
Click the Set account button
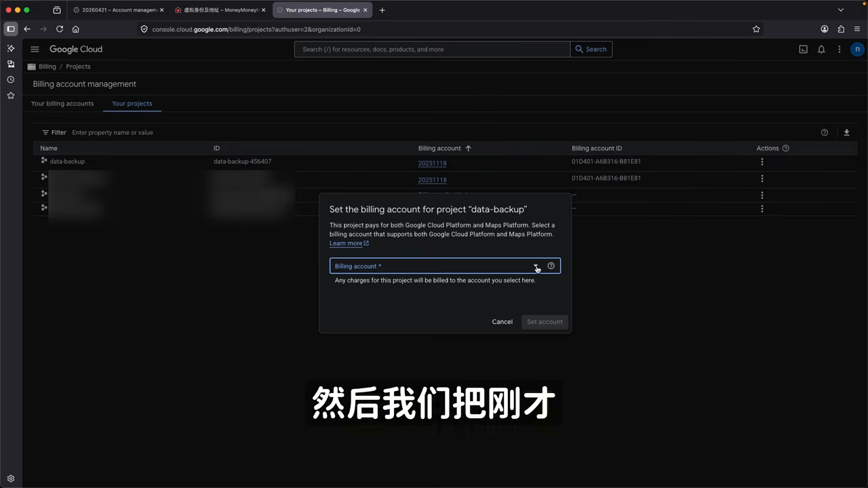tap(545, 322)
